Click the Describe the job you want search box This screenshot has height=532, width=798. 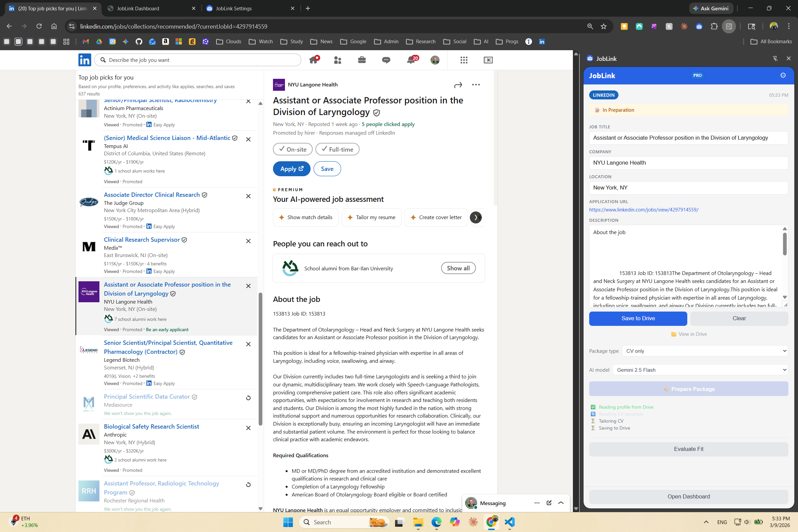(x=198, y=60)
